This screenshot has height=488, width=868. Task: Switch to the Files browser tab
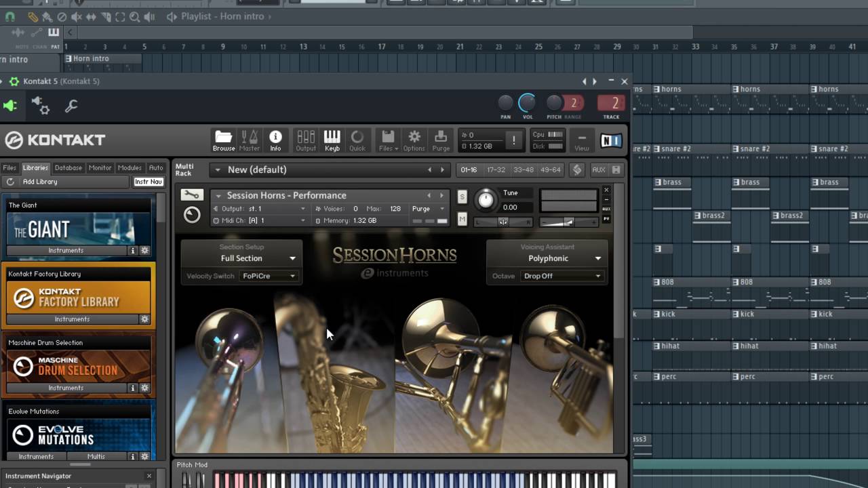(x=9, y=167)
